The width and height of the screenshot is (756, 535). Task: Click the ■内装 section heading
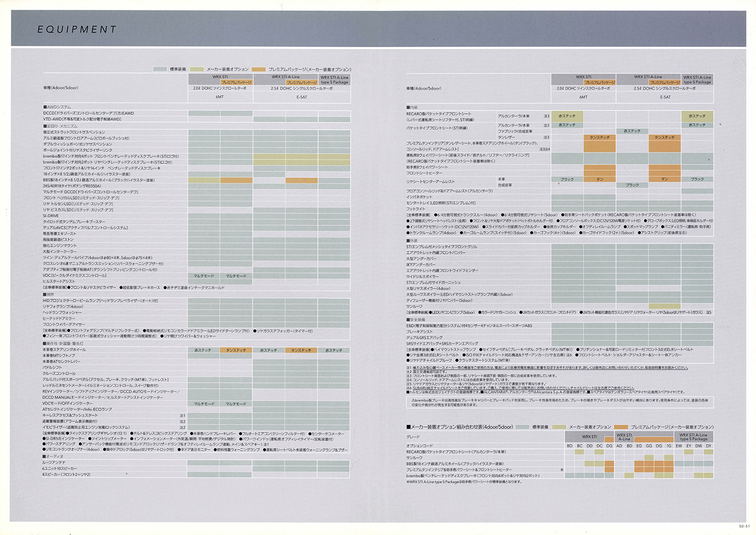coord(412,108)
